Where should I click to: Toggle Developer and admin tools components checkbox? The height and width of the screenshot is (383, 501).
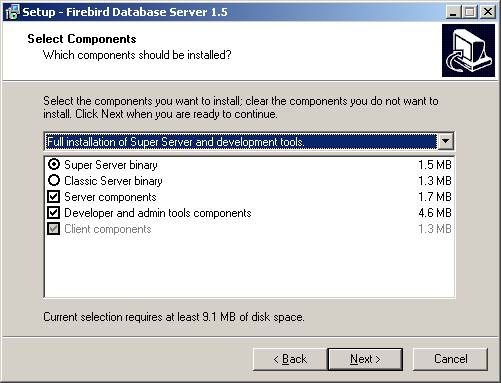tap(54, 213)
